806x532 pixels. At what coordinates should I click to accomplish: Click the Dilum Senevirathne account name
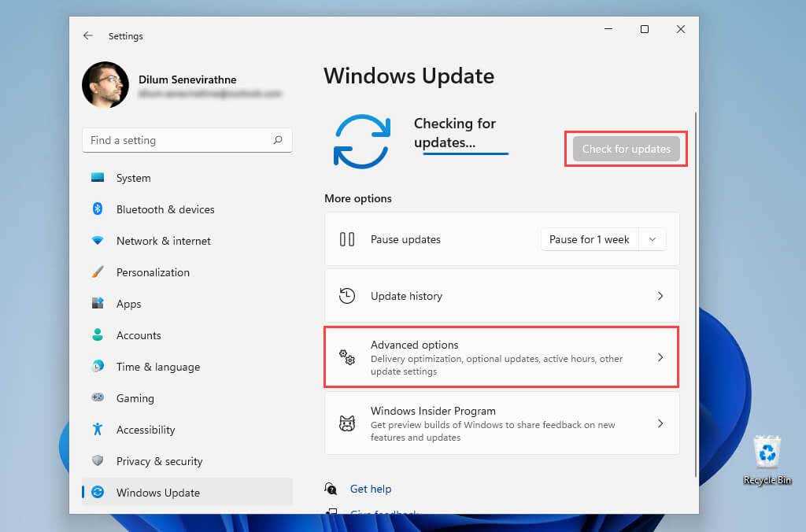point(187,79)
